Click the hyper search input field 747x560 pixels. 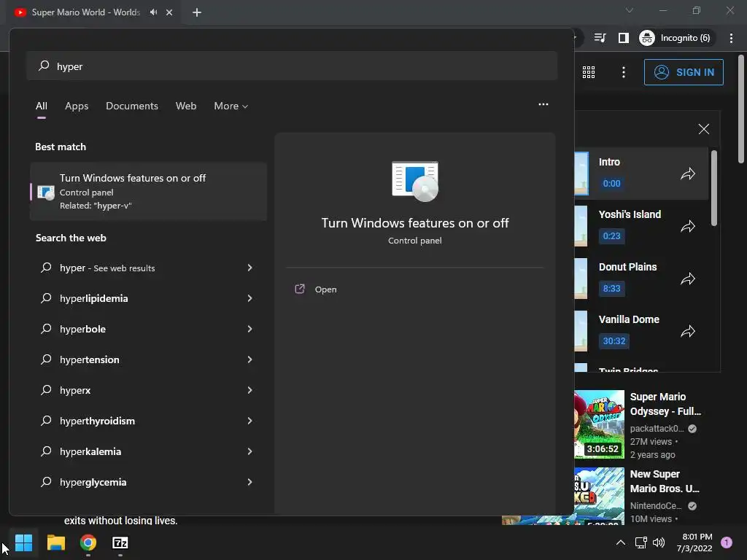point(292,66)
